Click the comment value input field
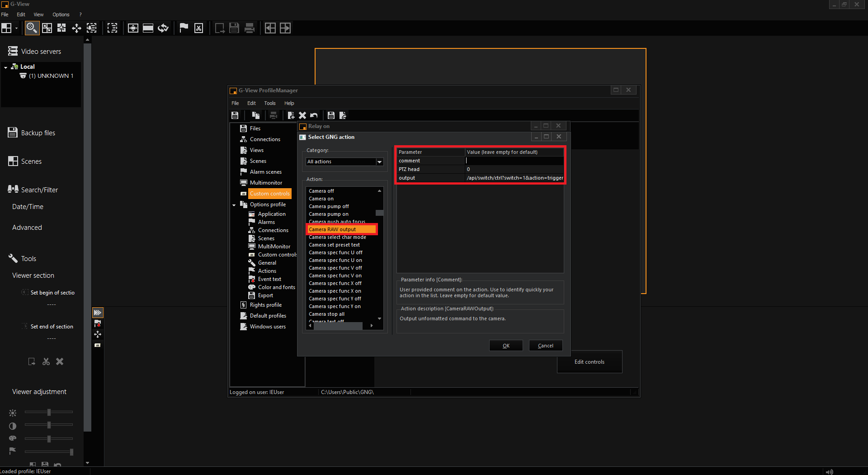Viewport: 868px width, 475px height. point(514,161)
